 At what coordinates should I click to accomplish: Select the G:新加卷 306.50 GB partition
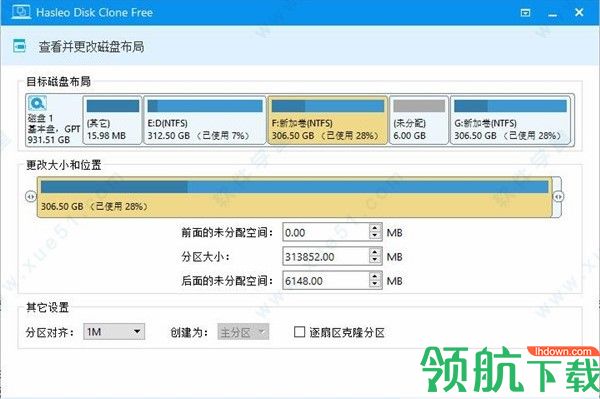(510, 120)
